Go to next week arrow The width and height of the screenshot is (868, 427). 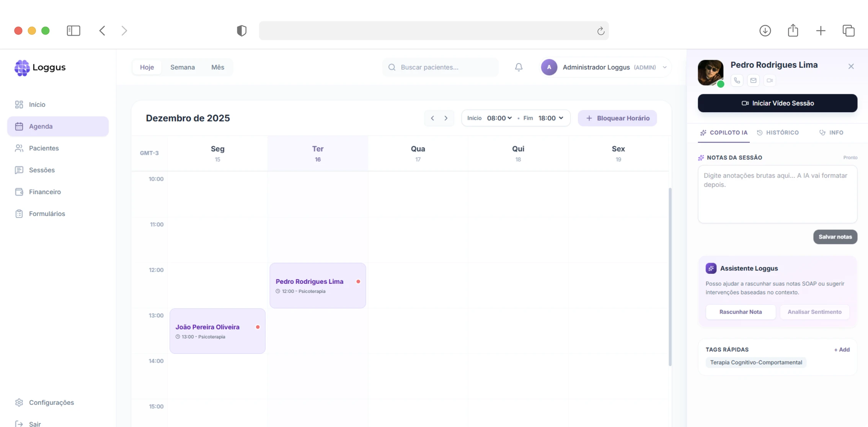point(446,118)
